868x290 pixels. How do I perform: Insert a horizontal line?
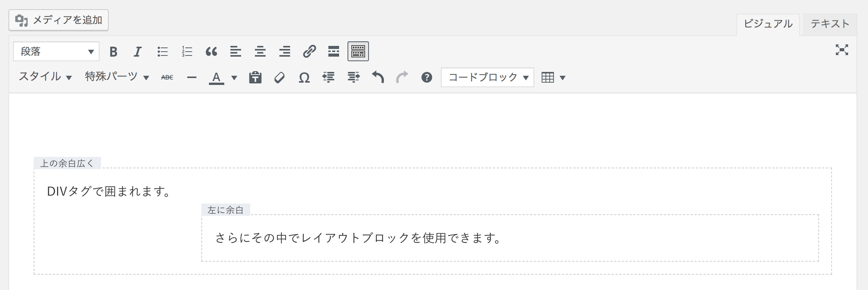tap(192, 77)
